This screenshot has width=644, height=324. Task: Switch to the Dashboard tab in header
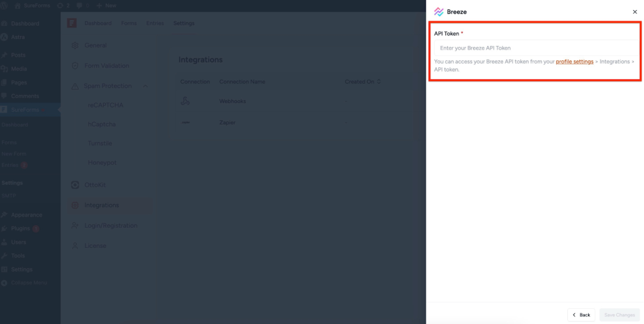point(97,23)
